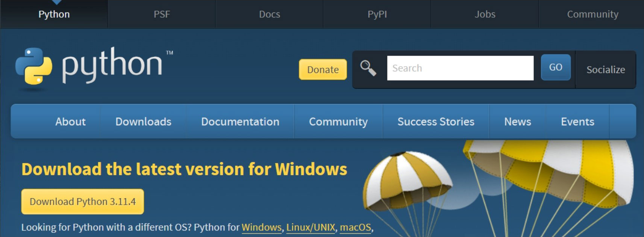Open the Downloads navigation menu
644x237 pixels.
[143, 122]
